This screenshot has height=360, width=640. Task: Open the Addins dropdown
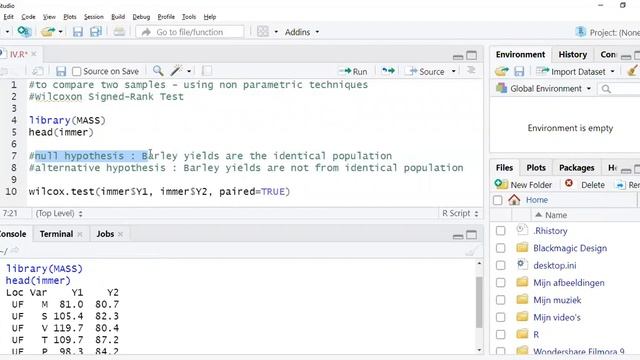302,32
